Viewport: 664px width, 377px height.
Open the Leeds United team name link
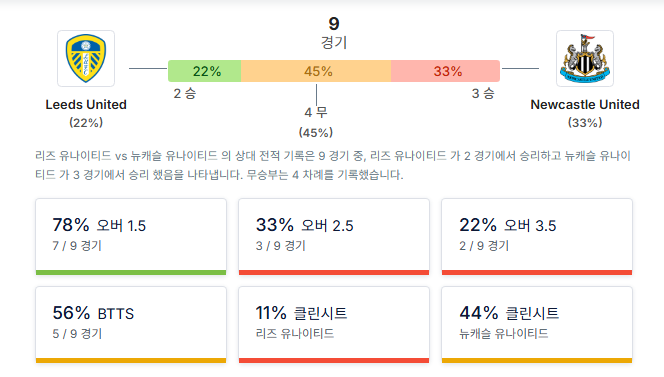click(x=86, y=105)
